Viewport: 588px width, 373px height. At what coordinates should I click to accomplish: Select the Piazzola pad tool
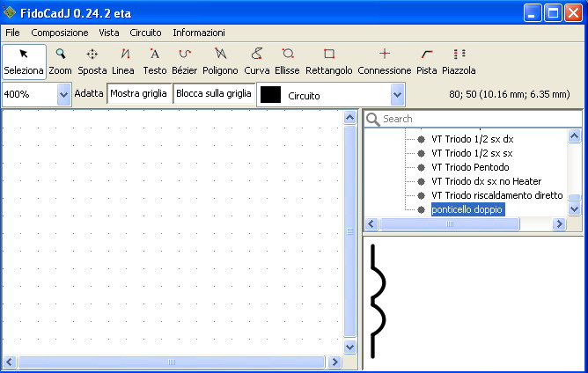click(459, 61)
